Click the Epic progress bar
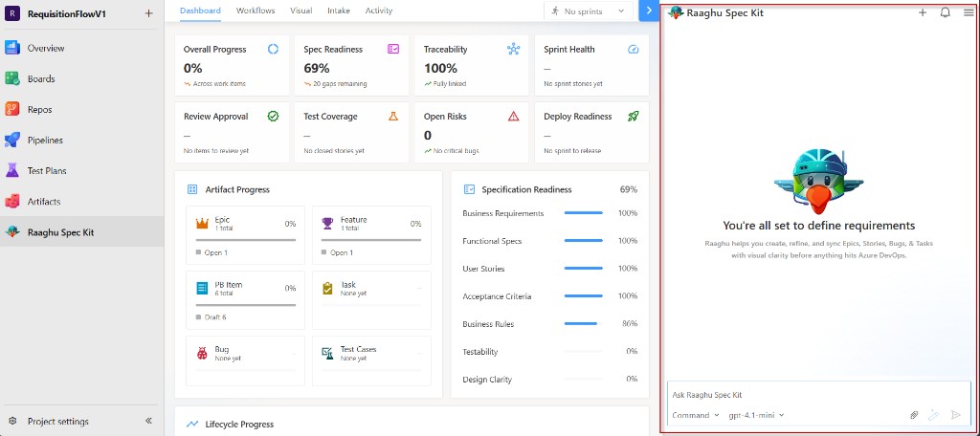The height and width of the screenshot is (436, 980). [246, 240]
